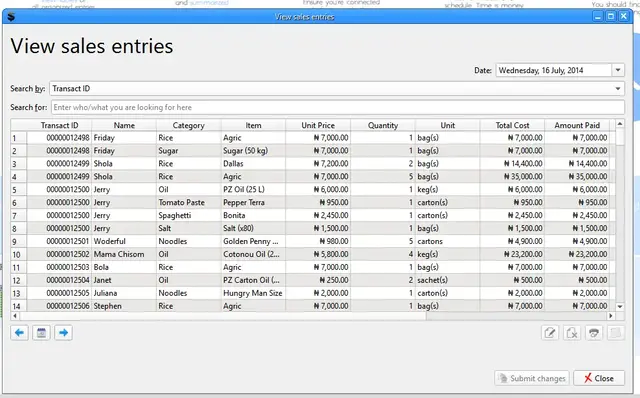640x398 pixels.
Task: Click the Amount Paid column header
Action: pos(577,125)
